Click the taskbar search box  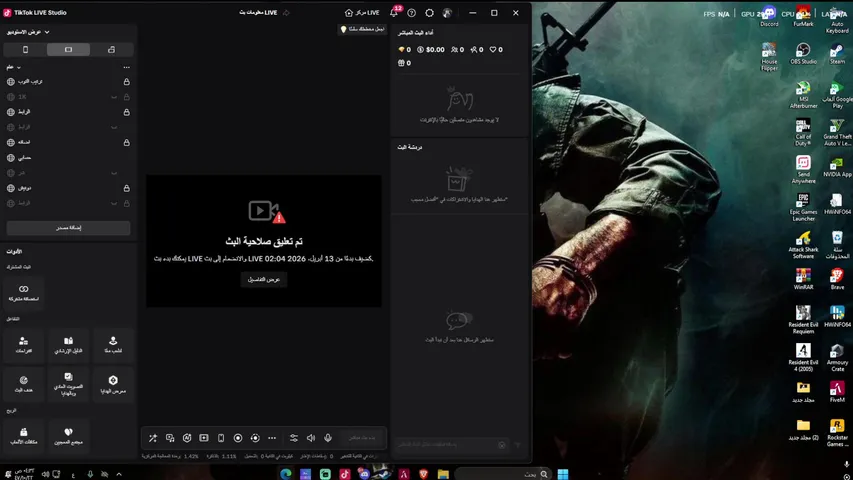(x=504, y=474)
